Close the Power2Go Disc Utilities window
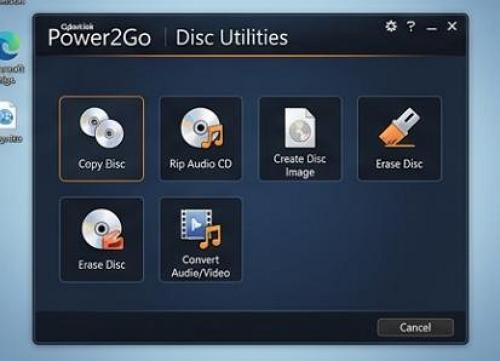500x361 pixels. point(452,26)
